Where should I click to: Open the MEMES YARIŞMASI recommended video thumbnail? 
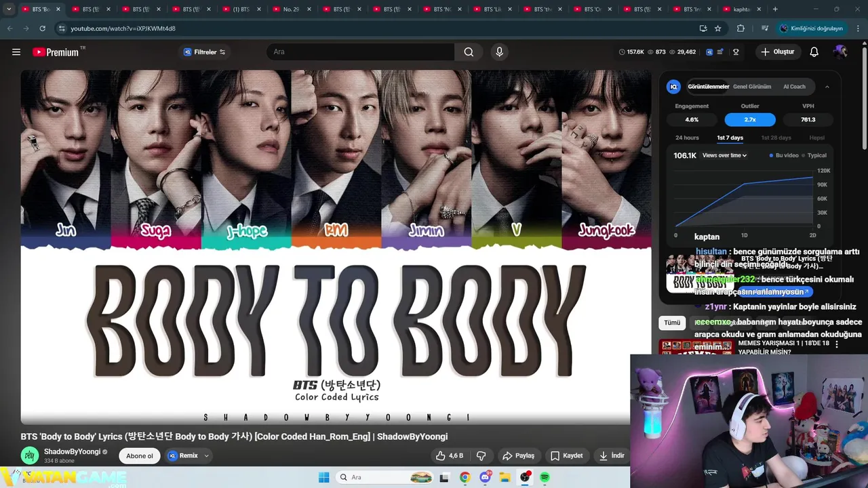(696, 347)
